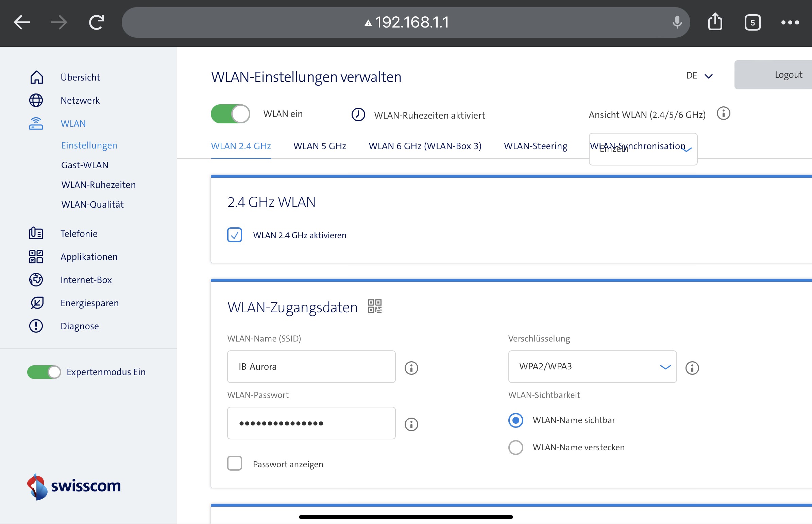Viewport: 812px width, 524px height.
Task: Expand the DE language selector
Action: tap(699, 75)
